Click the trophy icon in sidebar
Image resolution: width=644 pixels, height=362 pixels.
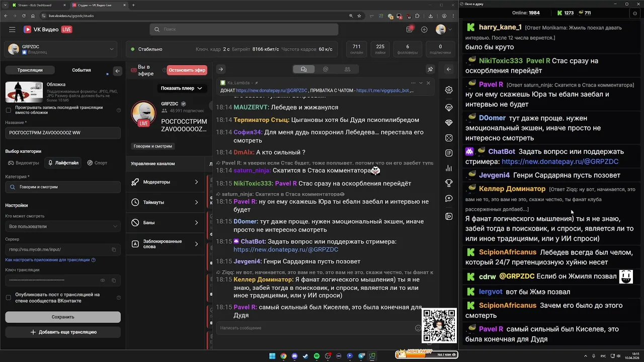449,183
